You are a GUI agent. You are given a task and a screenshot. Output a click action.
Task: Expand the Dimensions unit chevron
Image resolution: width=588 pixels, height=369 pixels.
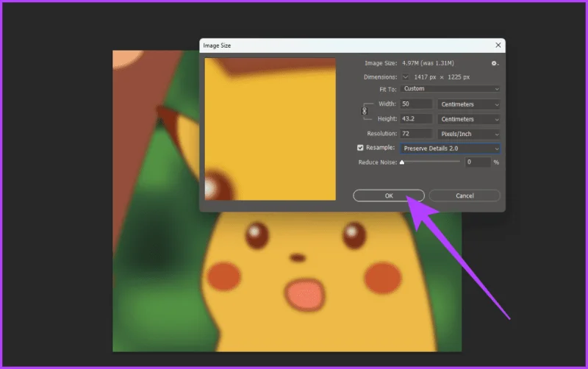[x=406, y=77]
